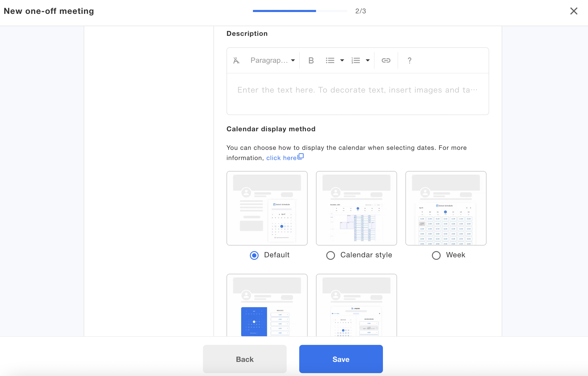
Task: Click the 2/3 step progress bar
Action: (x=299, y=11)
